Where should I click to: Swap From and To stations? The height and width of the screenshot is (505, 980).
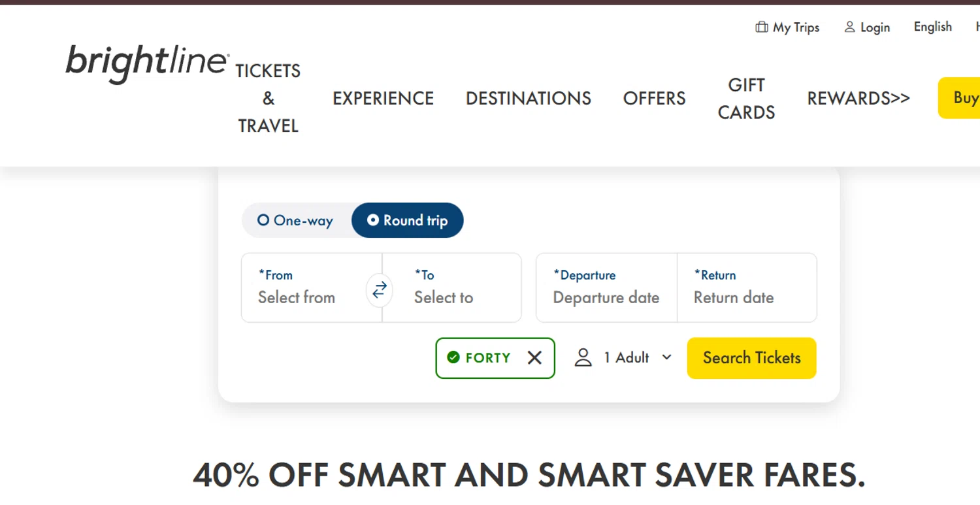point(380,290)
